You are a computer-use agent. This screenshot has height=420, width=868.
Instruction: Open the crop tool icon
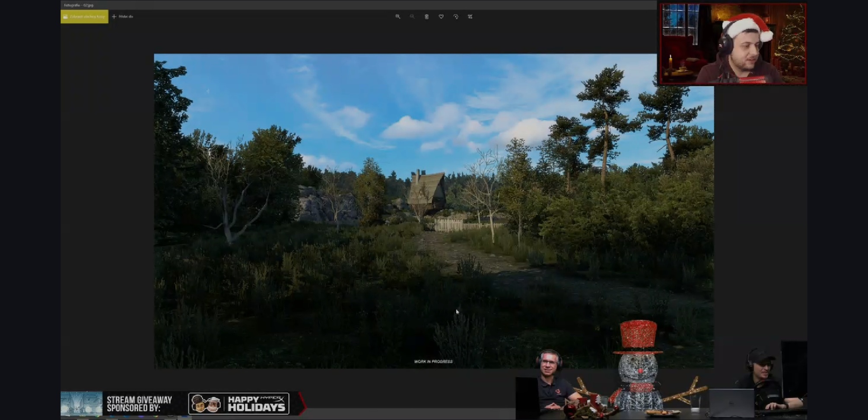click(x=470, y=16)
